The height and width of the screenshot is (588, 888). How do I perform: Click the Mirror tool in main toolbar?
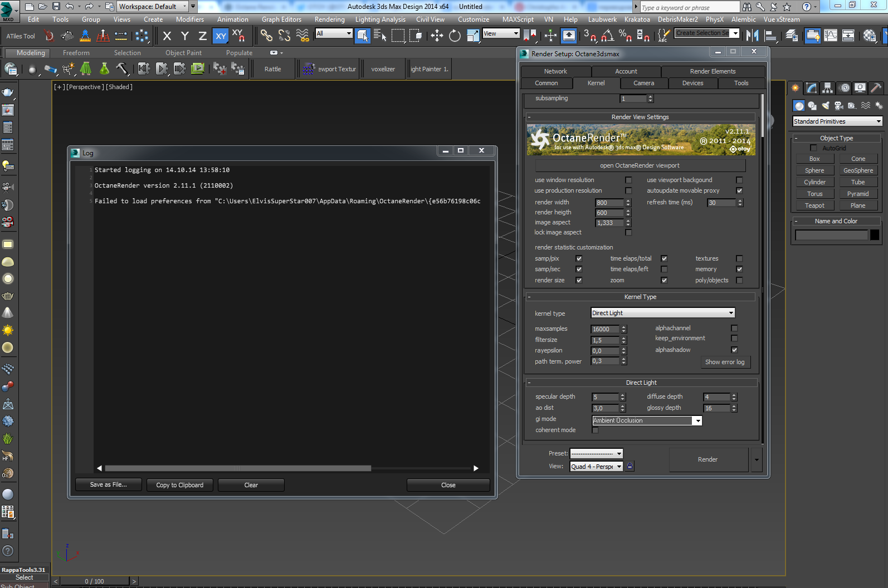click(753, 36)
